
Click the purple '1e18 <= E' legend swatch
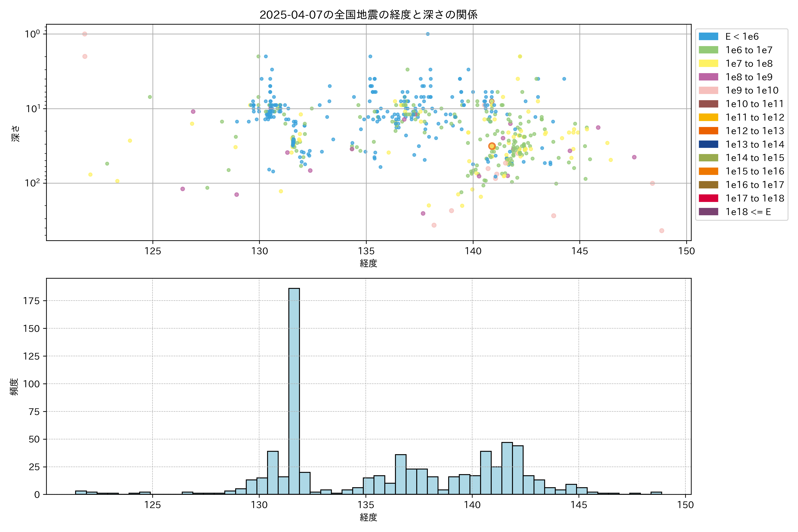point(708,212)
